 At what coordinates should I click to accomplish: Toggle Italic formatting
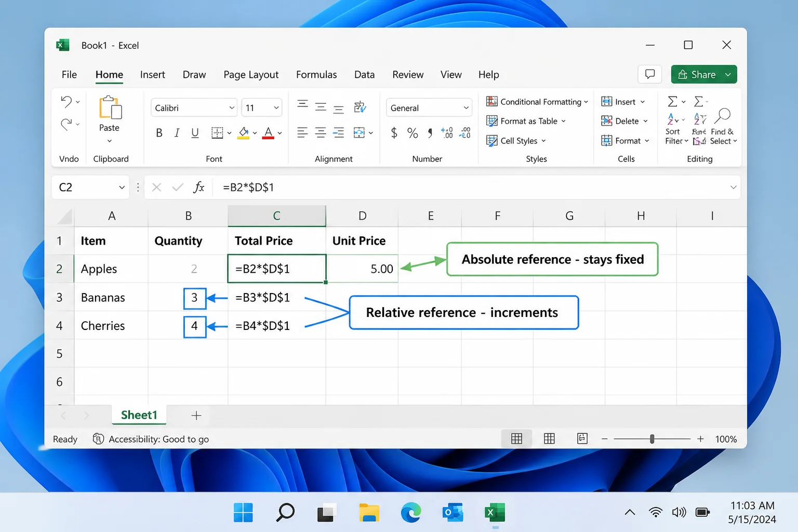[177, 133]
